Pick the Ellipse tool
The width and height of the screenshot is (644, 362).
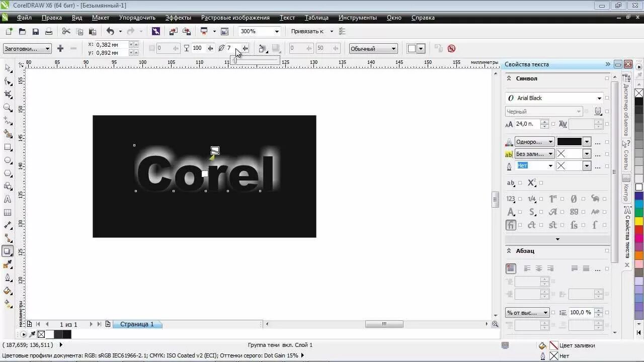[x=8, y=160]
